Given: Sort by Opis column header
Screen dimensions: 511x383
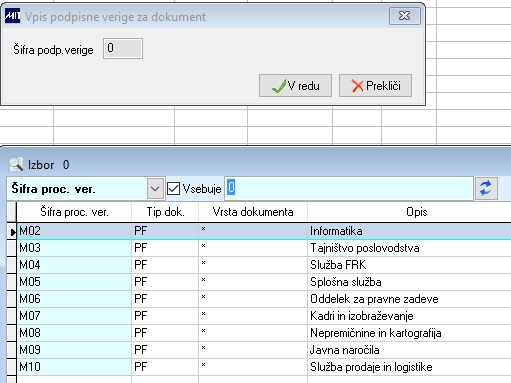Looking at the screenshot, I should tap(409, 212).
